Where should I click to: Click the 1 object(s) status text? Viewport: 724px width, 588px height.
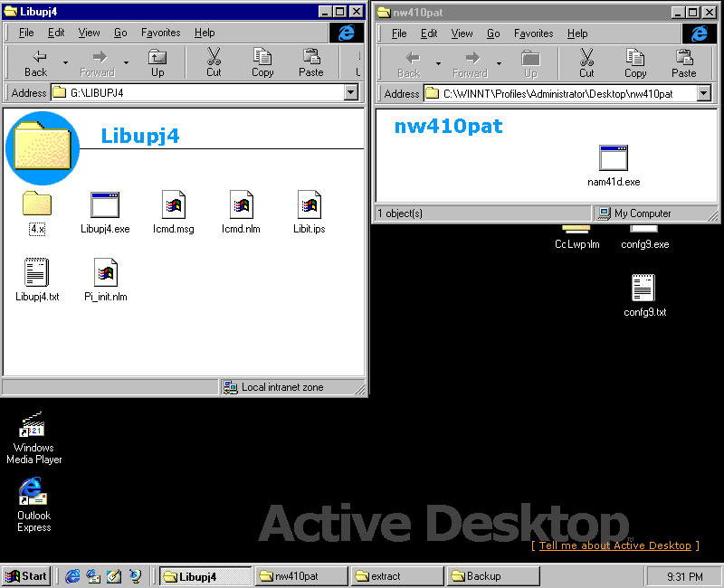coord(400,213)
